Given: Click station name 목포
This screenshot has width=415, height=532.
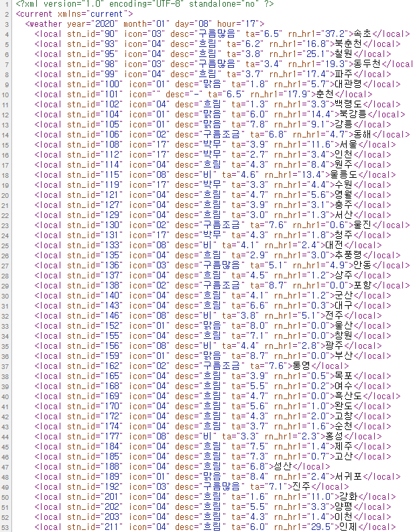Looking at the screenshot, I should [x=344, y=376].
